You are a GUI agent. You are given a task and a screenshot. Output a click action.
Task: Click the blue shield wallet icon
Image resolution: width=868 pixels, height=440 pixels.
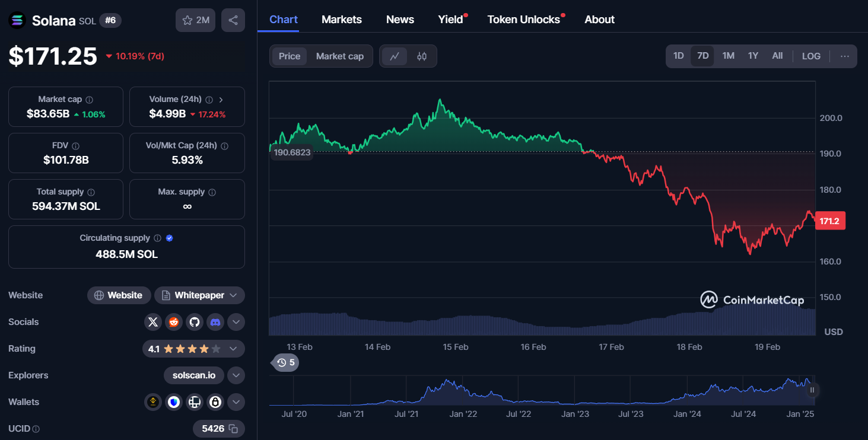coord(174,402)
